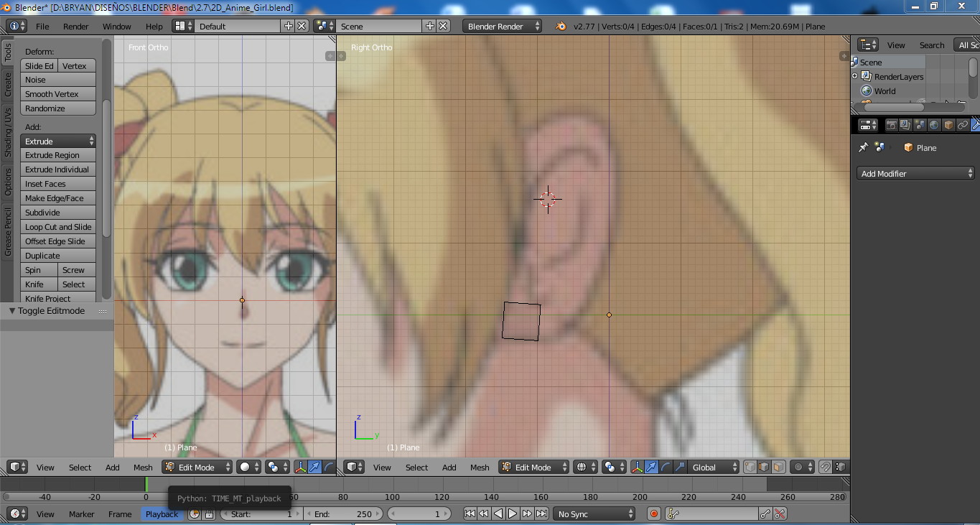The image size is (980, 525).
Task: Click the timeline play forward button
Action: (x=513, y=514)
